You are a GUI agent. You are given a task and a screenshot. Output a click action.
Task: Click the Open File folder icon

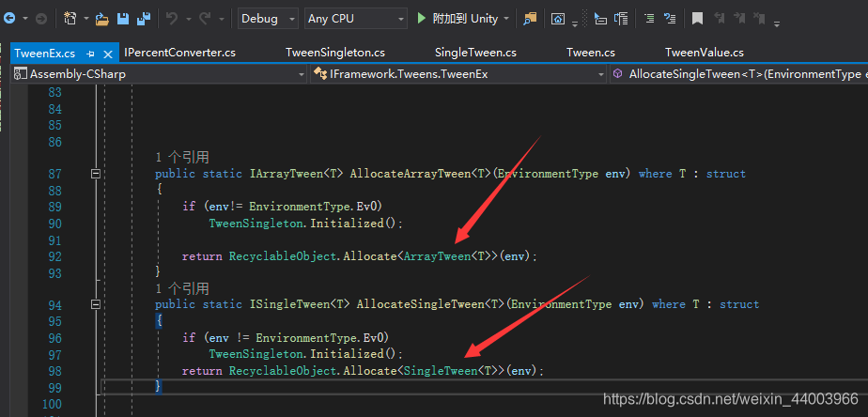tap(101, 19)
